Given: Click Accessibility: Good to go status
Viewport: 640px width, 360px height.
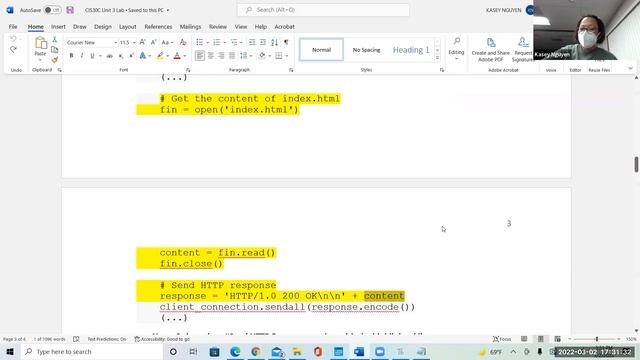Looking at the screenshot, I should tap(162, 339).
